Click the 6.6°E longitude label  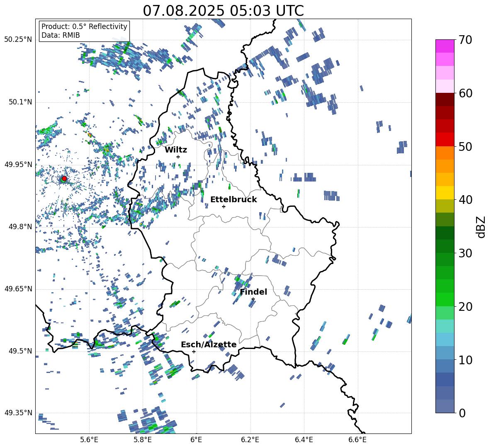[x=357, y=440]
